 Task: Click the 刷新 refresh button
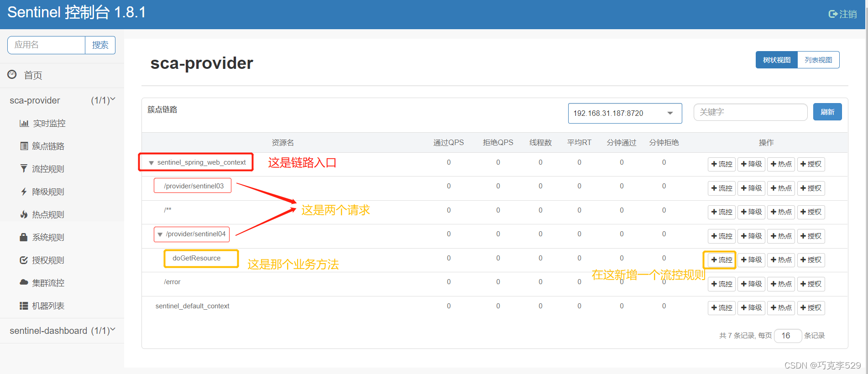[827, 112]
